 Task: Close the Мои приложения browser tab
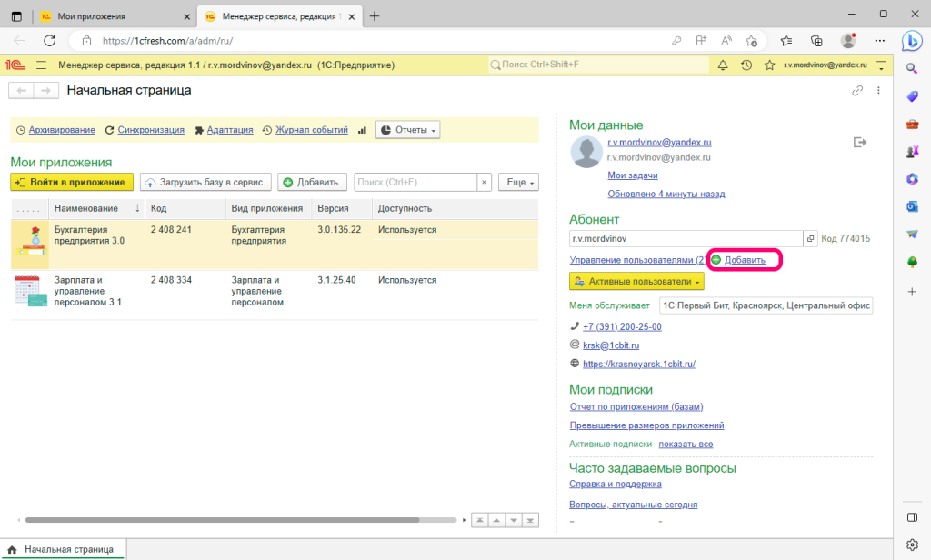[187, 16]
